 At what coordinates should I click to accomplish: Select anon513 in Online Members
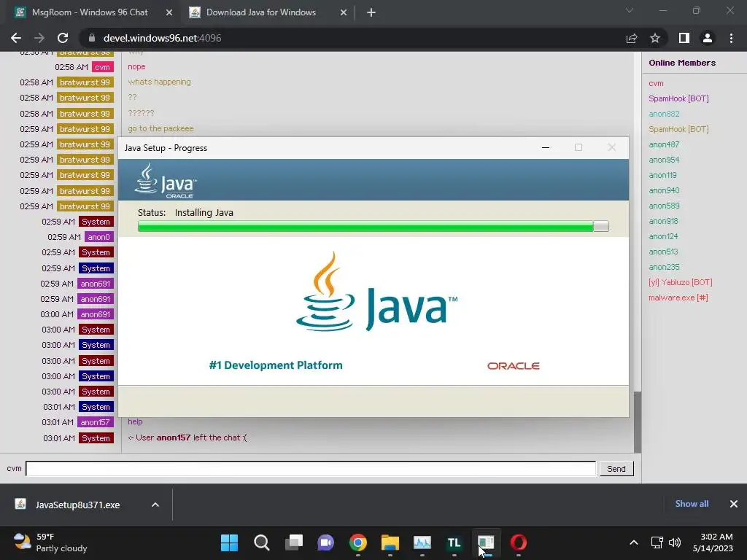coord(663,252)
